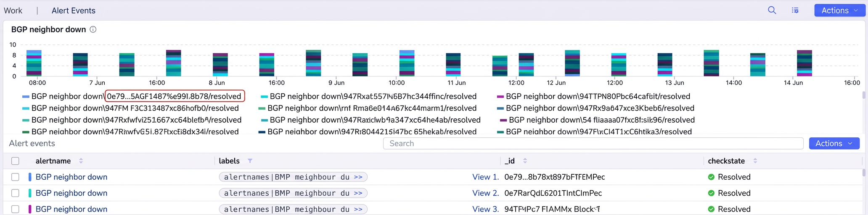
Task: Toggle legend series 54 fliaaaa07fxc8f:sik96/resolved
Action: pos(597,120)
